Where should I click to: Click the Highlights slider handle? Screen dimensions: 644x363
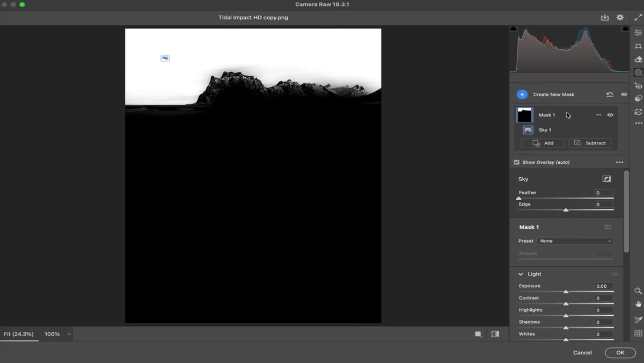[566, 316]
